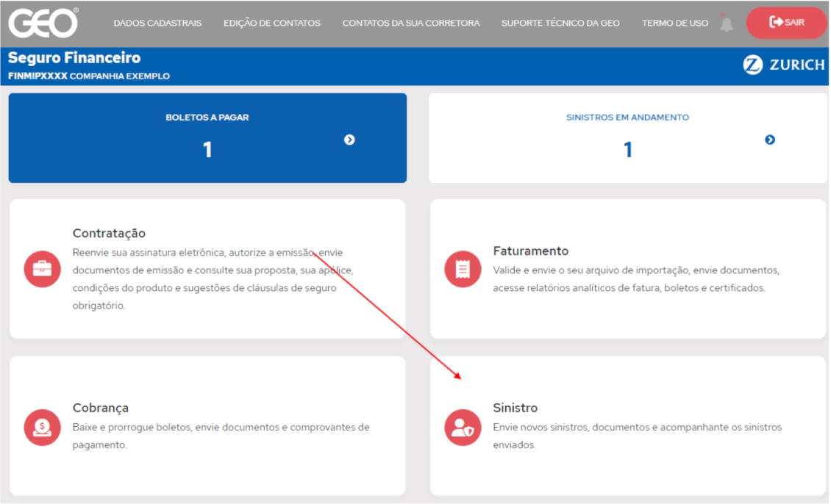Open Boletos a Pagar arrow
This screenshot has width=831, height=504.
pos(349,140)
